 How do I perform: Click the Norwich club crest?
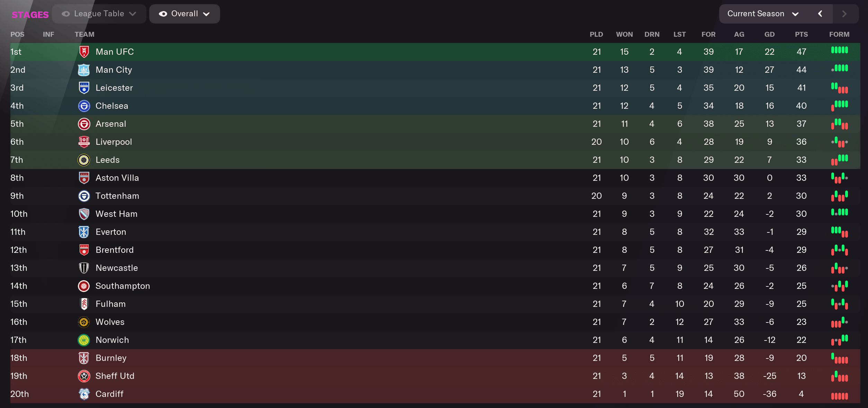pyautogui.click(x=84, y=340)
